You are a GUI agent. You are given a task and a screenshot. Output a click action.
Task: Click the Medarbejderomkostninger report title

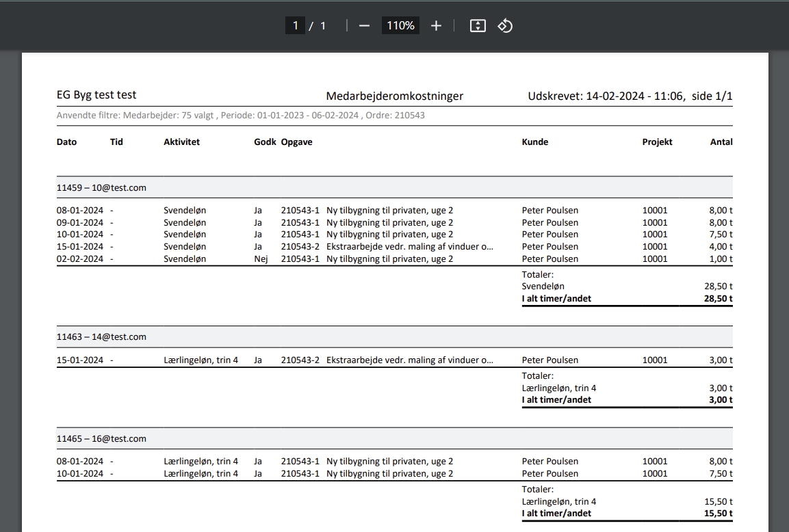[394, 96]
